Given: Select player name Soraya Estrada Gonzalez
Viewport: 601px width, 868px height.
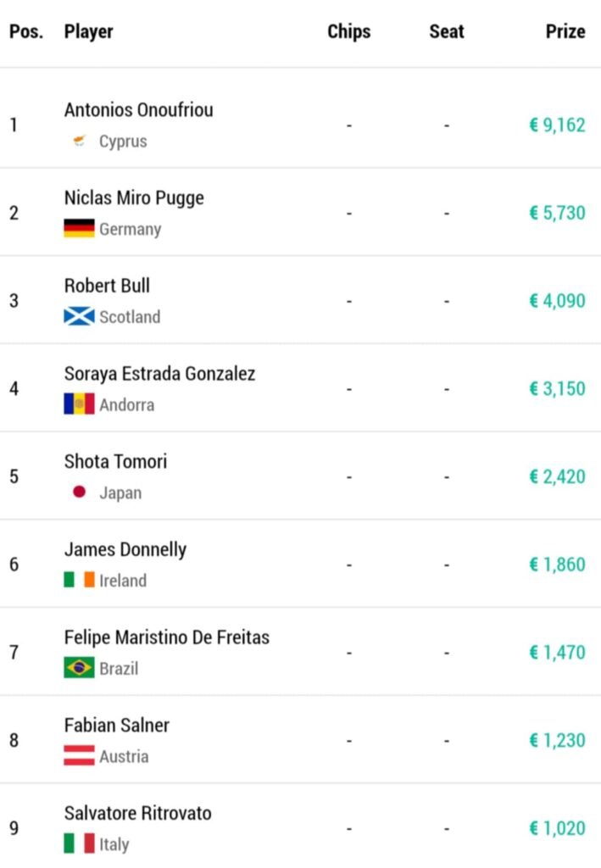Looking at the screenshot, I should [x=159, y=374].
